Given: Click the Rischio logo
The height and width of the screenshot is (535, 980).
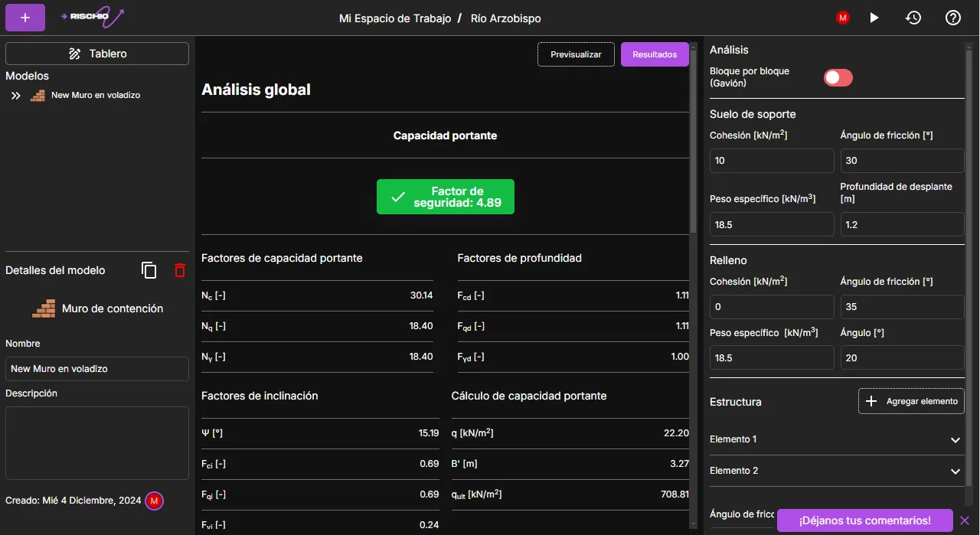Looking at the screenshot, I should [93, 17].
